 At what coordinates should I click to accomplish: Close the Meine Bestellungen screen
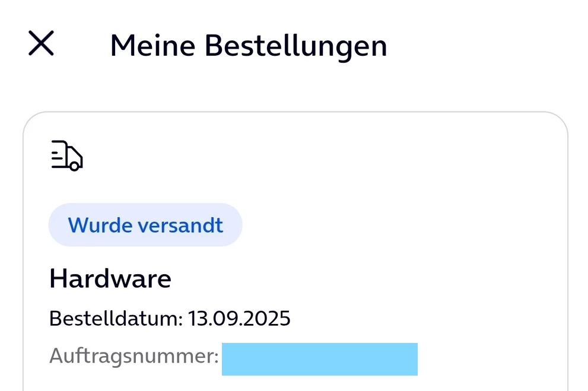tap(41, 43)
